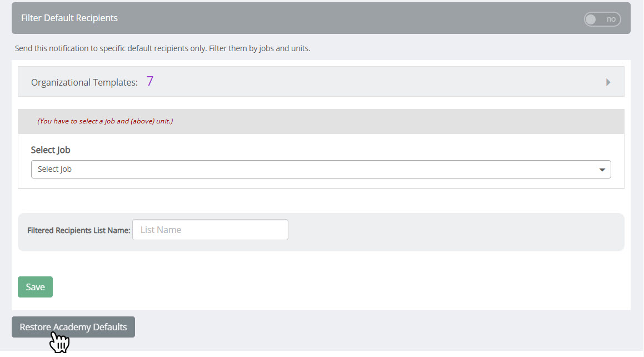
Task: Click blank area of Filter Default Recipients header
Action: pyautogui.click(x=333, y=18)
